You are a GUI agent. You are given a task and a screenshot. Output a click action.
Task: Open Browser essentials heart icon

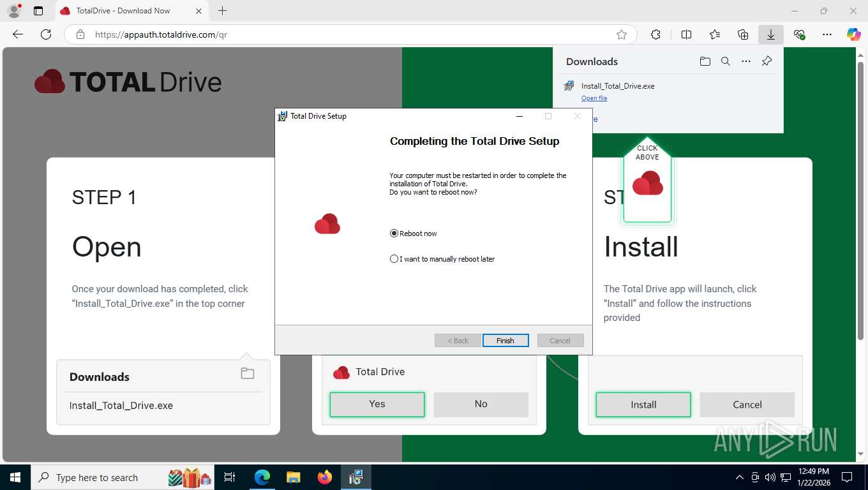[x=799, y=34]
